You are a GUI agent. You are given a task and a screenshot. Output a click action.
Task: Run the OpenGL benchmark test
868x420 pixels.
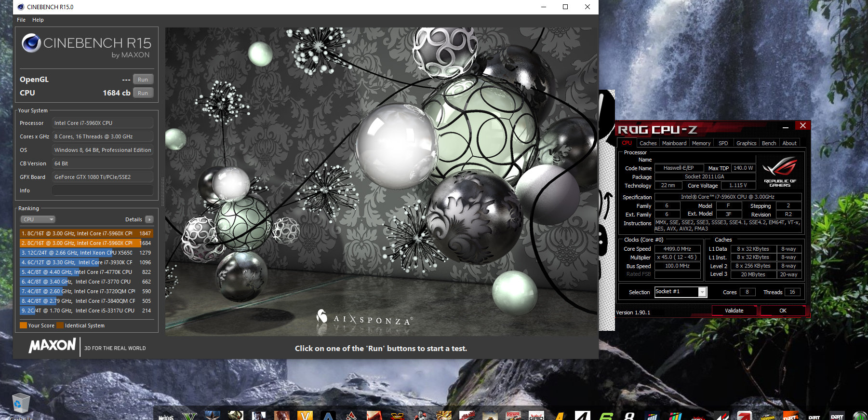143,80
